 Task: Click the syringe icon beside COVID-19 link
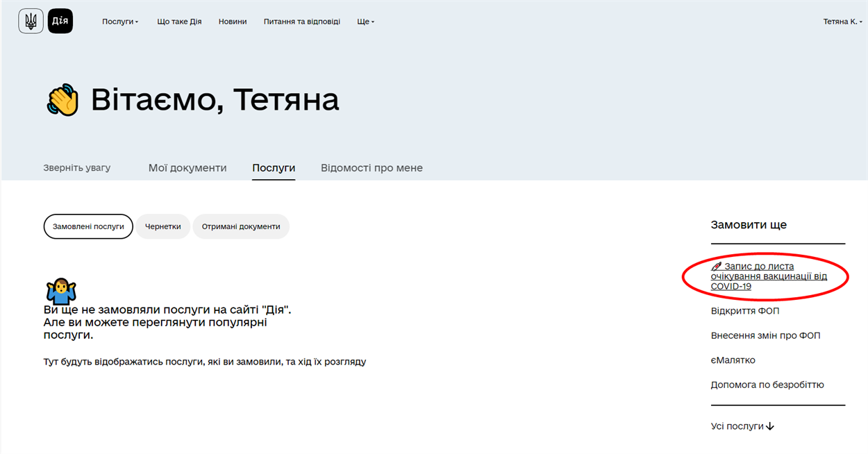pyautogui.click(x=717, y=267)
